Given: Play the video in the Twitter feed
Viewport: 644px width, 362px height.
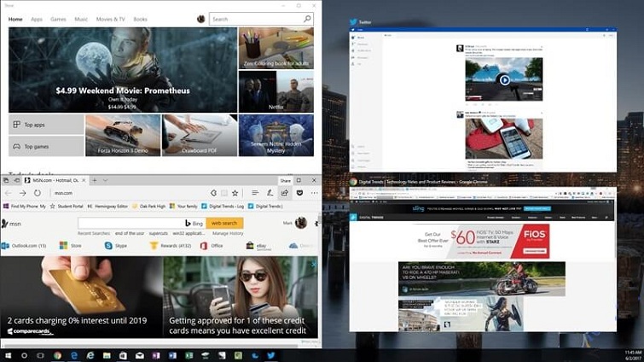Looking at the screenshot, I should pyautogui.click(x=504, y=80).
